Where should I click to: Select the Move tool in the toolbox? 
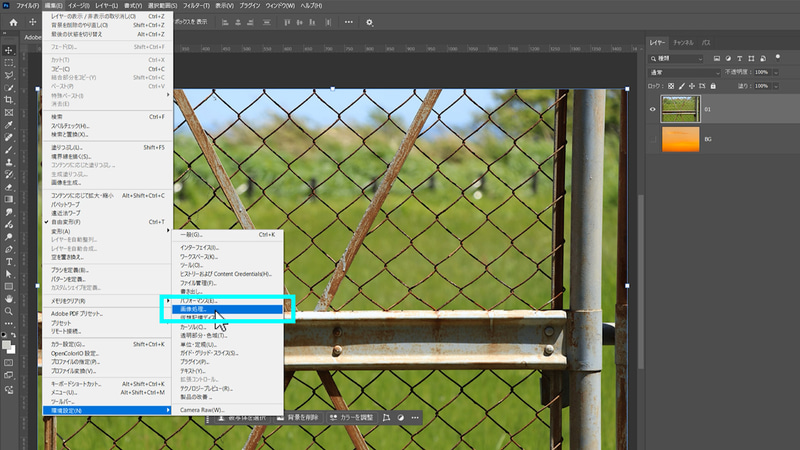tap(9, 50)
